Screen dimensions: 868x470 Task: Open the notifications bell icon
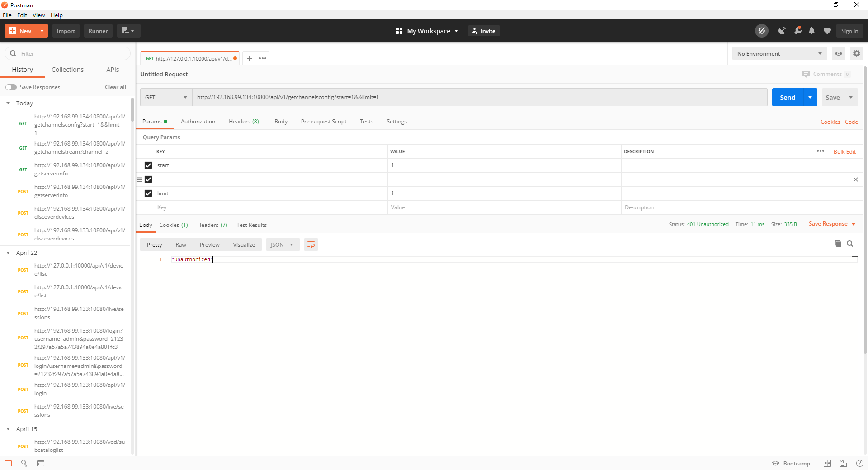coord(812,31)
